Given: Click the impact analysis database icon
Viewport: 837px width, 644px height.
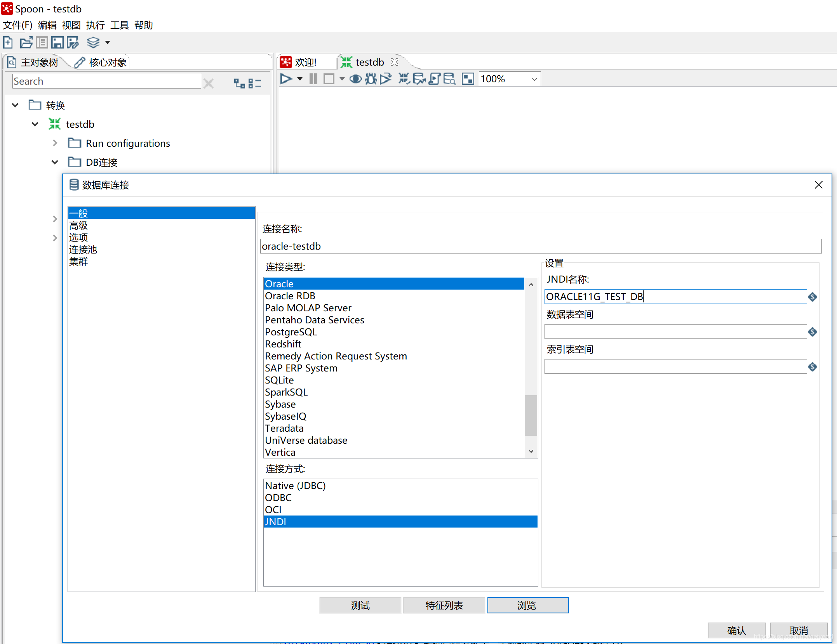Looking at the screenshot, I should [419, 79].
